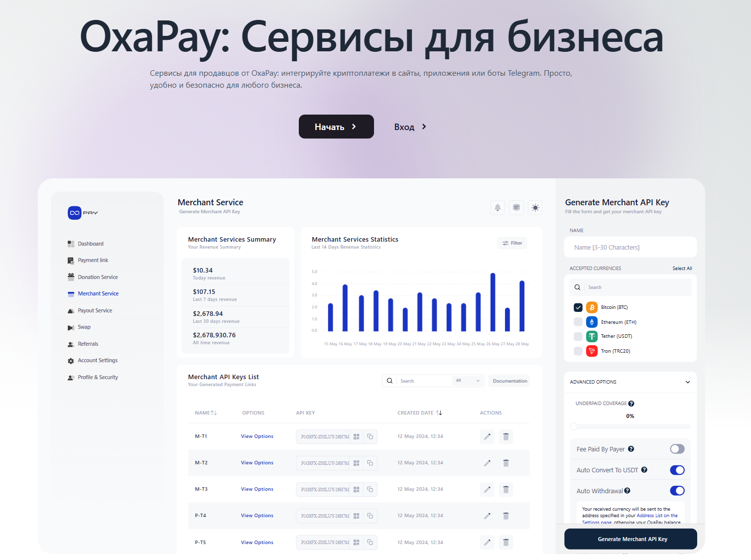The width and height of the screenshot is (751, 560).
Task: Click the Вход link
Action: (410, 127)
